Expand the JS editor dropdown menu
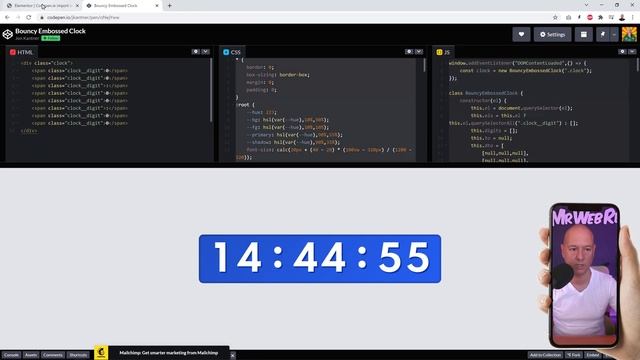 (x=632, y=52)
